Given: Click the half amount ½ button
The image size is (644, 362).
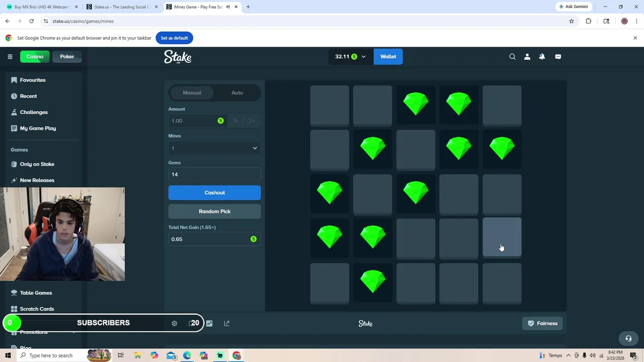Looking at the screenshot, I should pyautogui.click(x=235, y=121).
